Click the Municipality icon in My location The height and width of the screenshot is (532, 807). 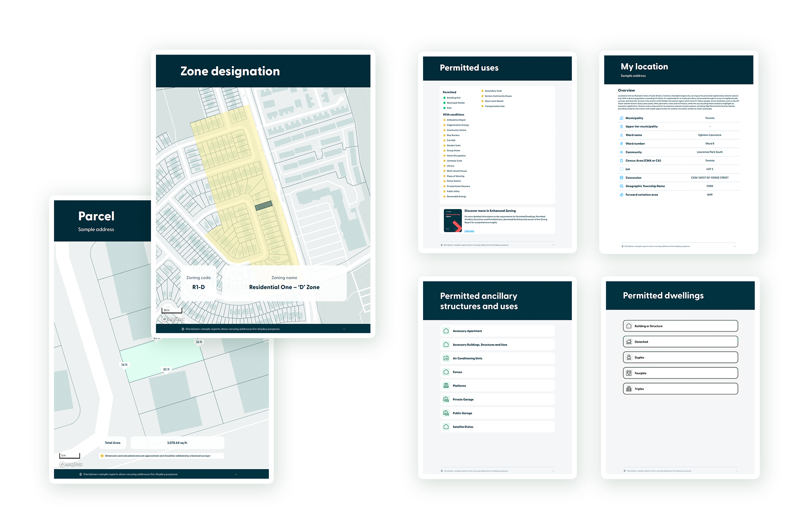click(x=621, y=118)
